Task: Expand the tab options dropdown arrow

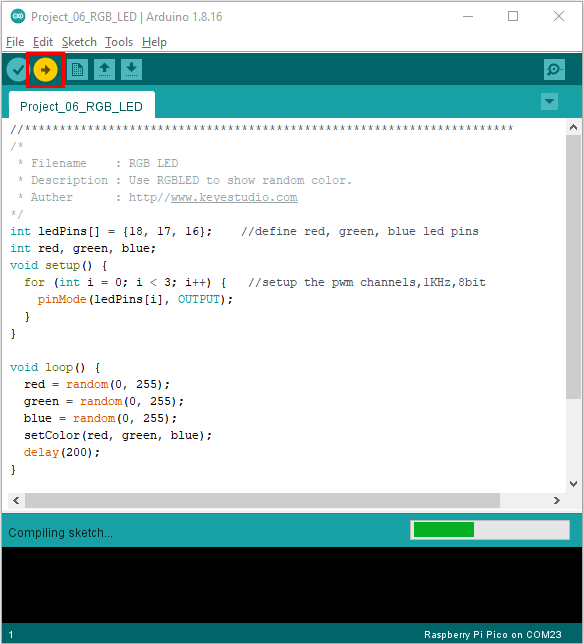Action: 549,101
